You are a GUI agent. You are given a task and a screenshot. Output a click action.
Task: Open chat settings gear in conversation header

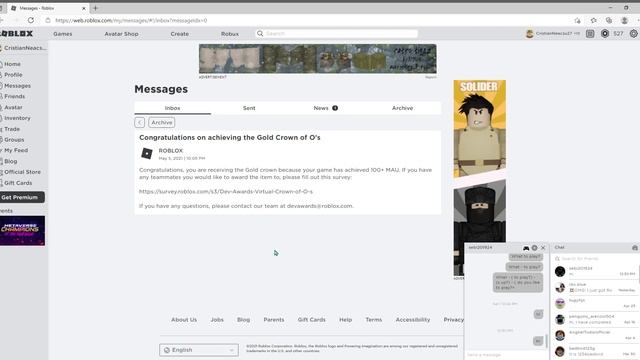[x=534, y=248]
